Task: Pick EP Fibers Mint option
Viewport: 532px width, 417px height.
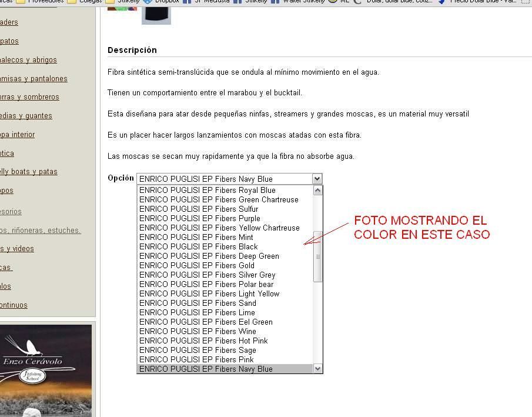Action: point(225,237)
